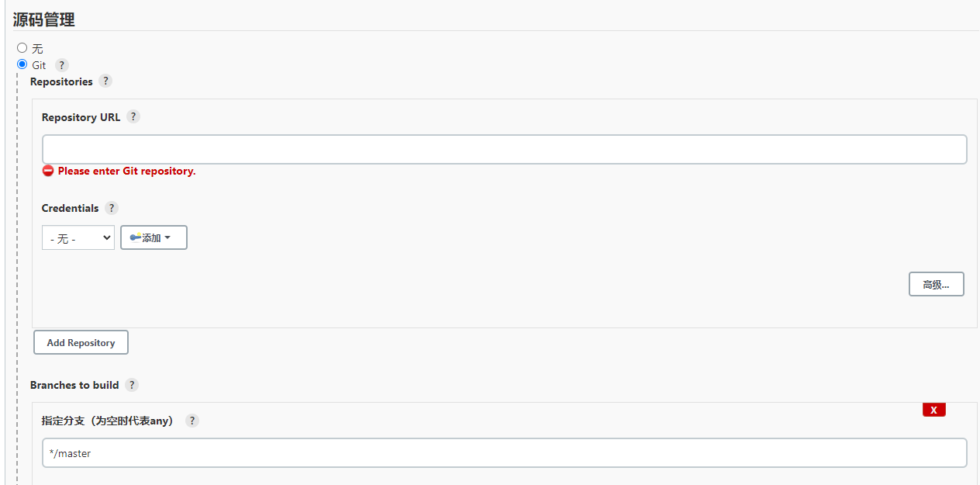
Task: Click the red error icon under Repository URL
Action: [48, 171]
